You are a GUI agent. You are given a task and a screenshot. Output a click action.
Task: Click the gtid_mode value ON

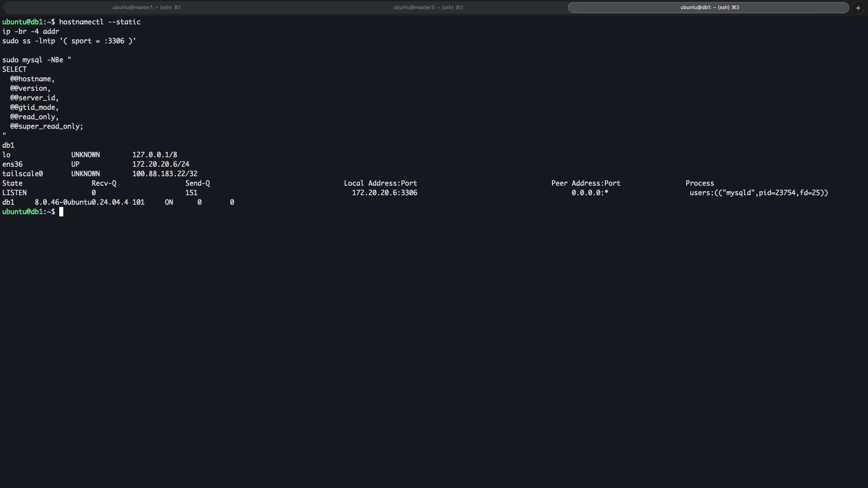(169, 202)
